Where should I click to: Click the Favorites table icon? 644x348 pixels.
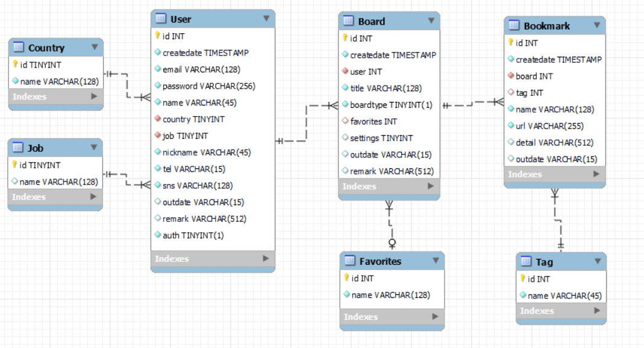click(x=350, y=261)
